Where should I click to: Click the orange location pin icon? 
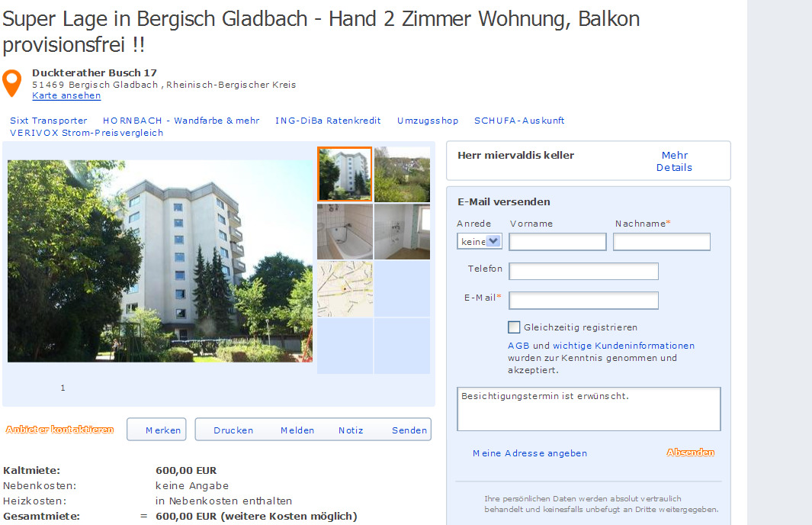(12, 83)
